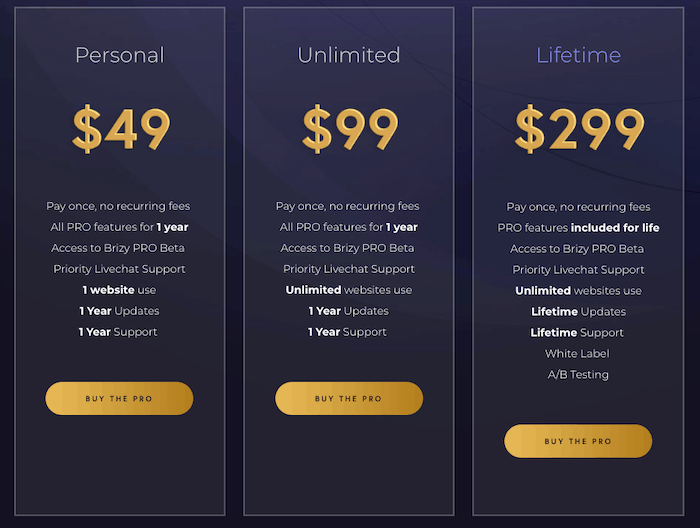Click Buy The Pro under Personal plan
700x528 pixels.
tap(119, 398)
